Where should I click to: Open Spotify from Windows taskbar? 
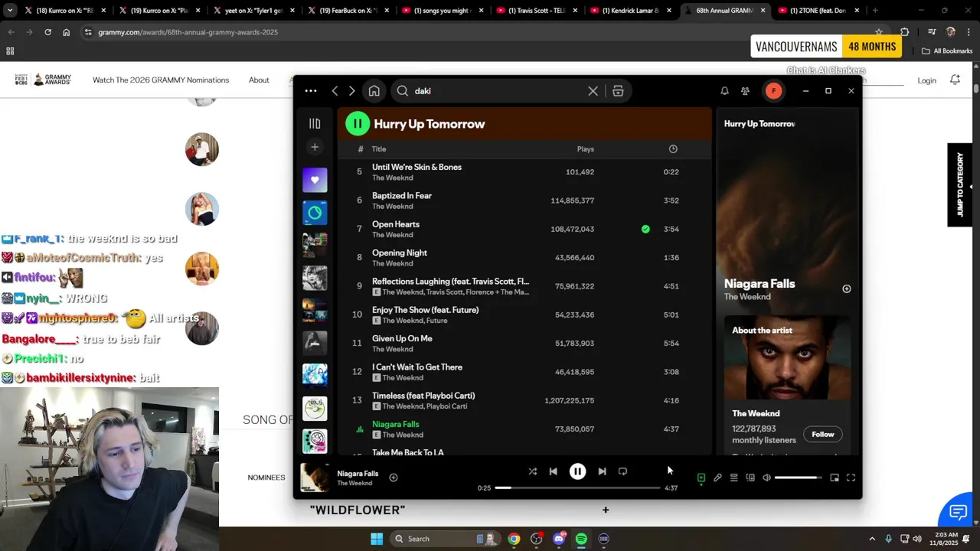pos(581,539)
